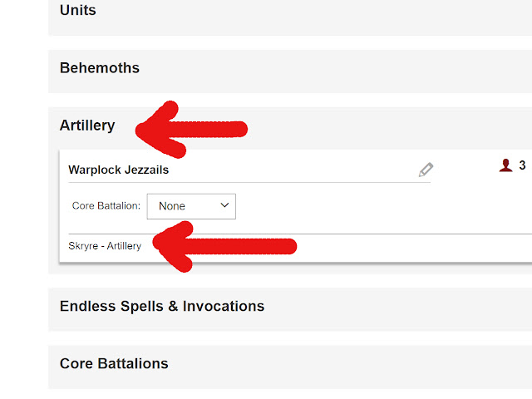Click the pencil edit icon for Warplock Jezzails
The width and height of the screenshot is (532, 399).
[x=426, y=170]
